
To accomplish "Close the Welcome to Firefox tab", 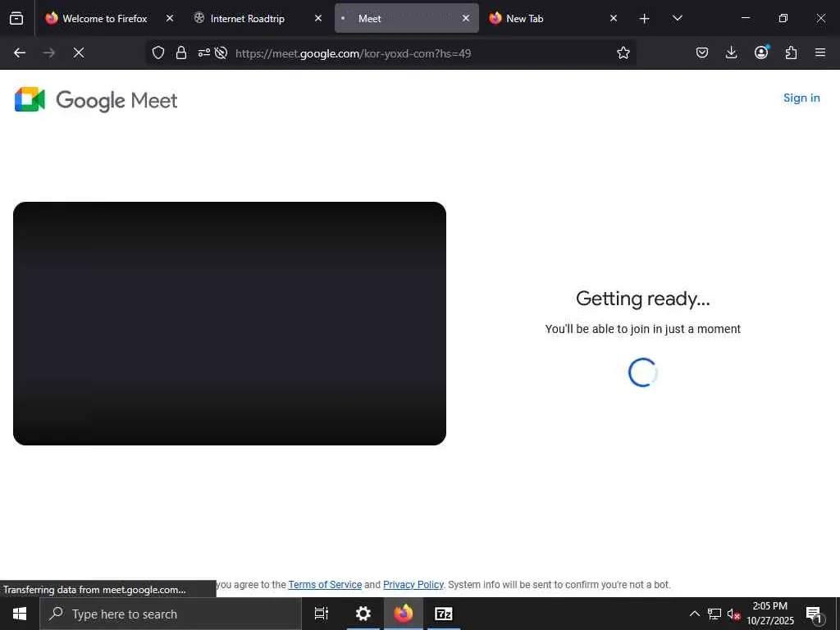I will click(x=170, y=18).
